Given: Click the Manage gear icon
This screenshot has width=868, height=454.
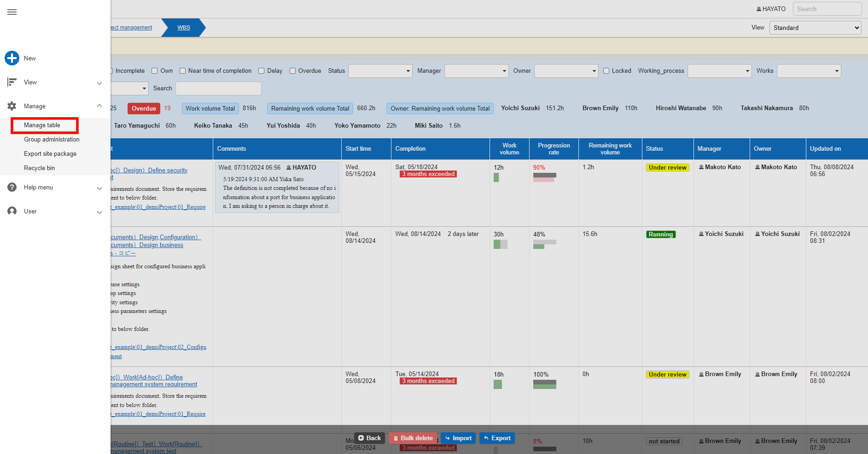Looking at the screenshot, I should (12, 106).
